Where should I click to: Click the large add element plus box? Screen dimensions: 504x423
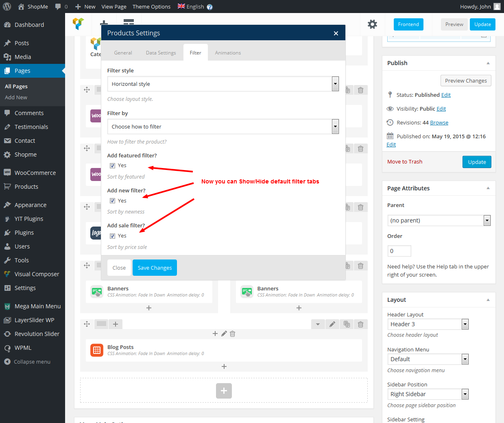(224, 391)
